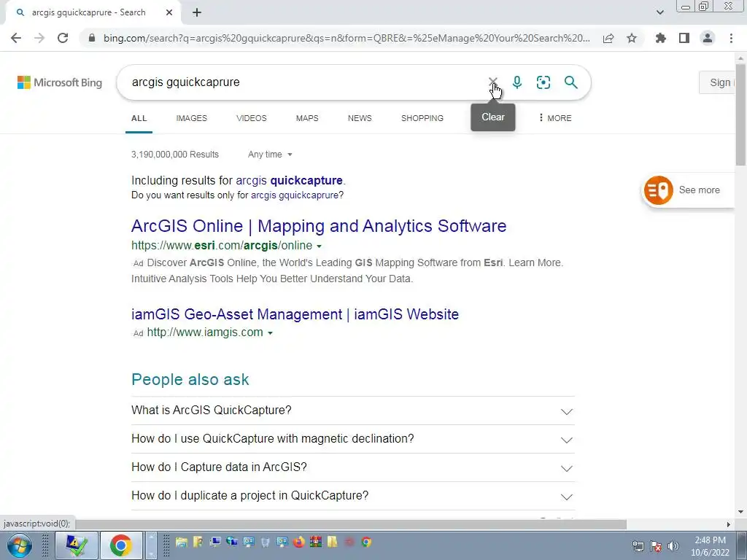Image resolution: width=747 pixels, height=560 pixels.
Task: Click inside the Bing search text field
Action: pos(305,82)
